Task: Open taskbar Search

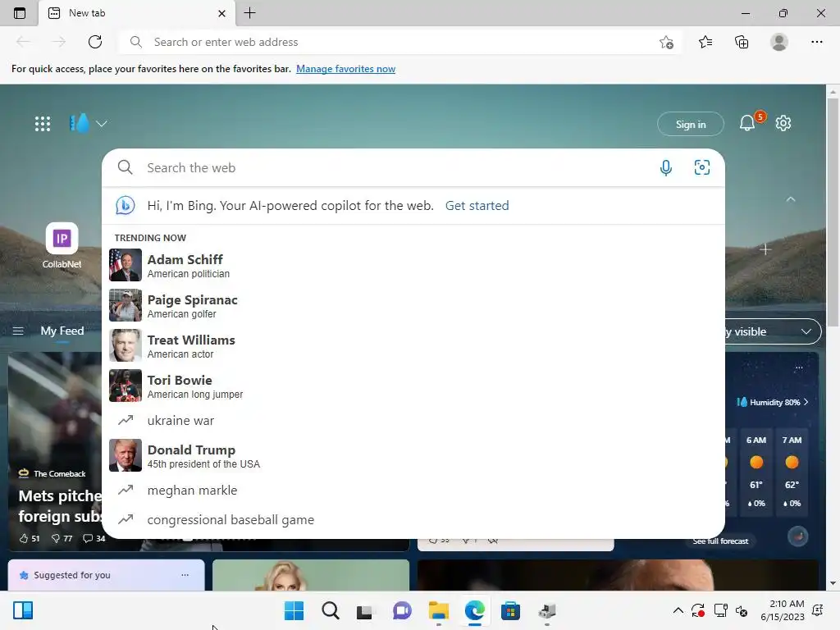Action: pyautogui.click(x=330, y=610)
